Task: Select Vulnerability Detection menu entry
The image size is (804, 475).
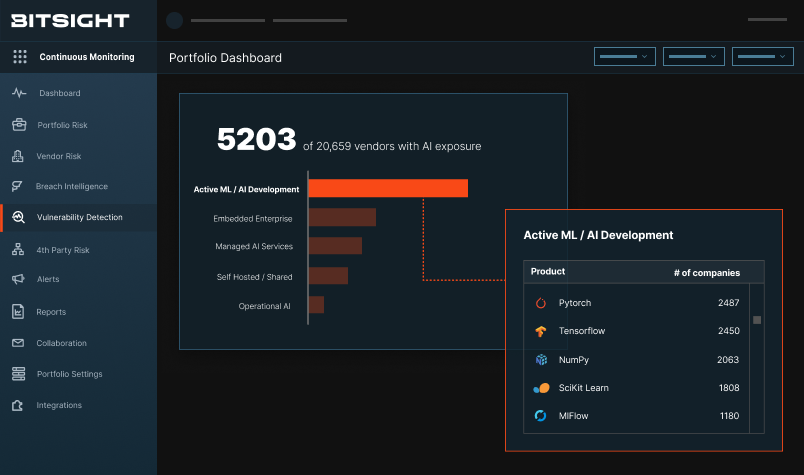Action: [x=78, y=217]
